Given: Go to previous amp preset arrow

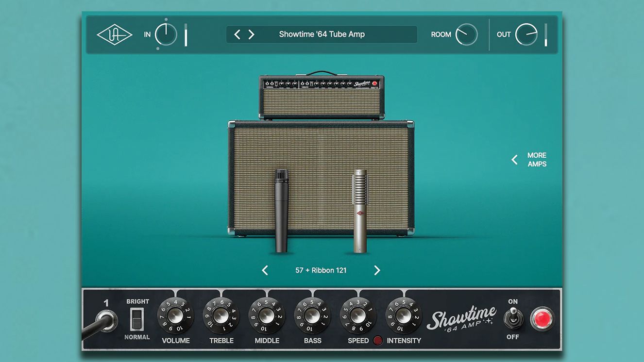Looking at the screenshot, I should point(237,34).
